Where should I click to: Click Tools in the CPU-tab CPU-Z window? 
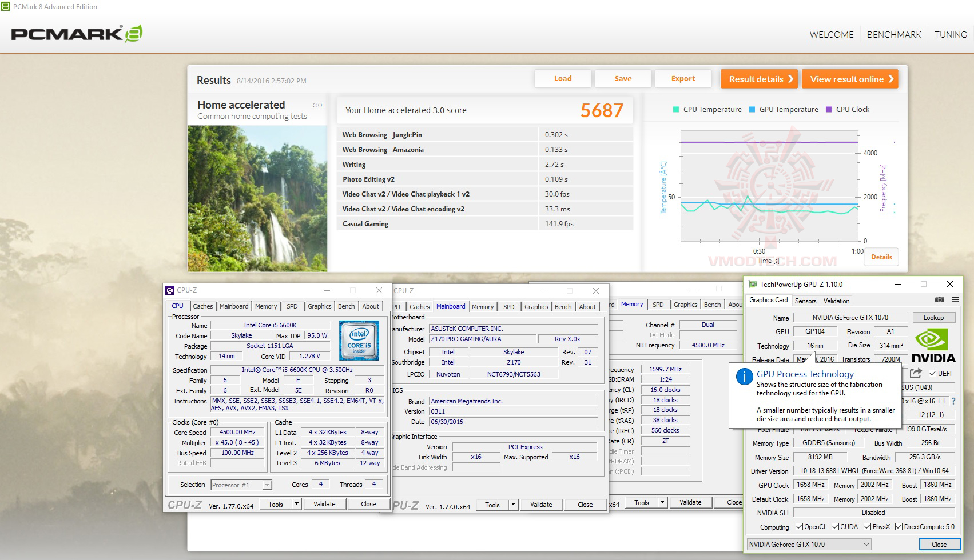[x=276, y=504]
